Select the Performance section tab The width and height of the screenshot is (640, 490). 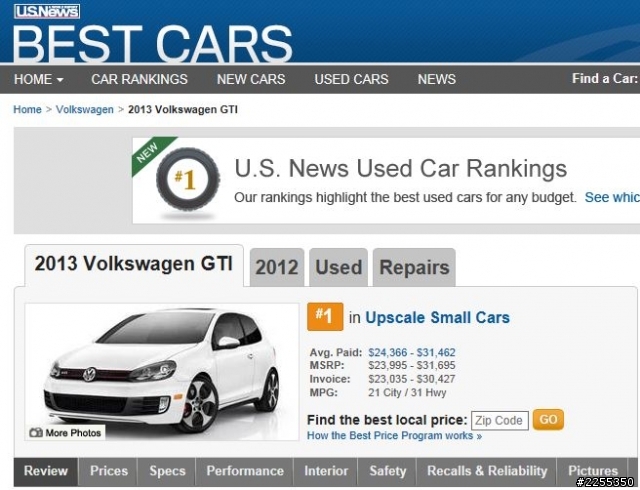tap(245, 471)
